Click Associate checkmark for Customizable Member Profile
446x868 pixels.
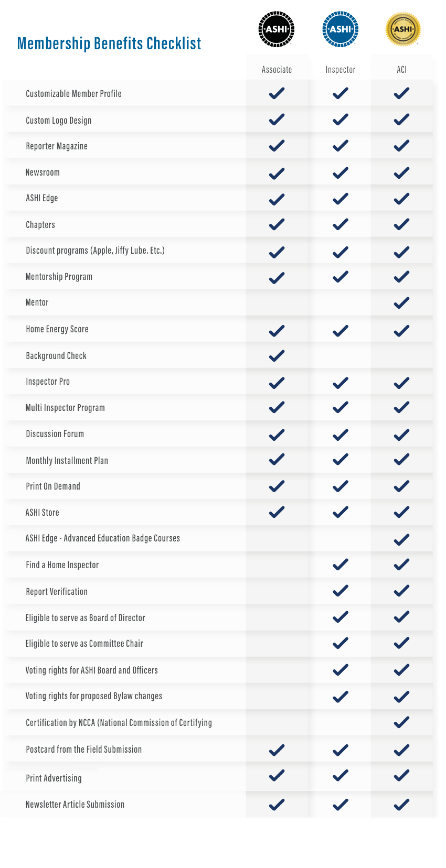(277, 93)
